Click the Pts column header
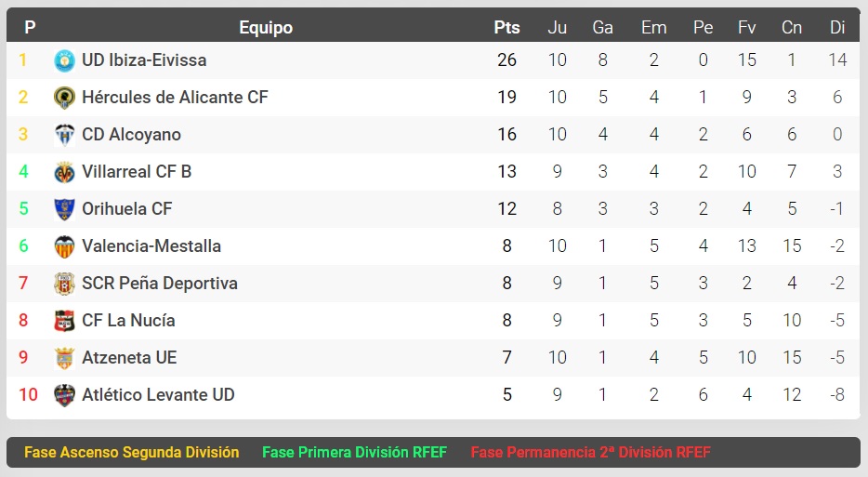The height and width of the screenshot is (477, 868). 506,28
